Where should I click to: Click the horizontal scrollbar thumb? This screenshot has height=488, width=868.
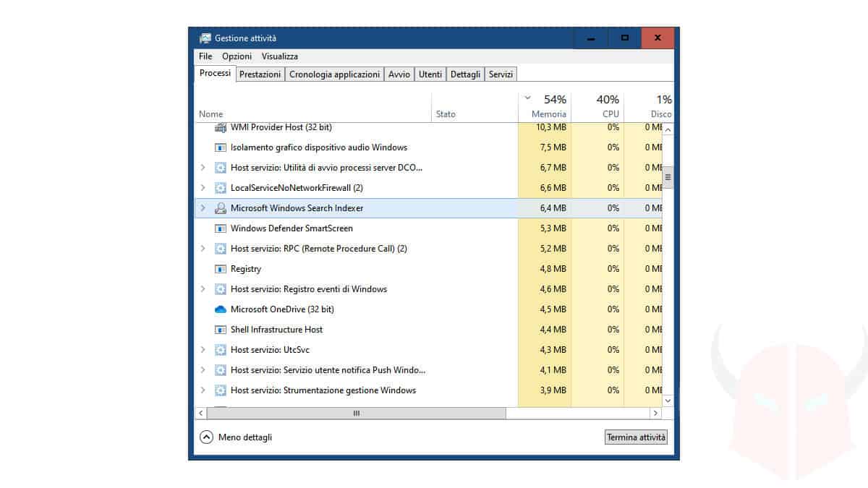(356, 413)
